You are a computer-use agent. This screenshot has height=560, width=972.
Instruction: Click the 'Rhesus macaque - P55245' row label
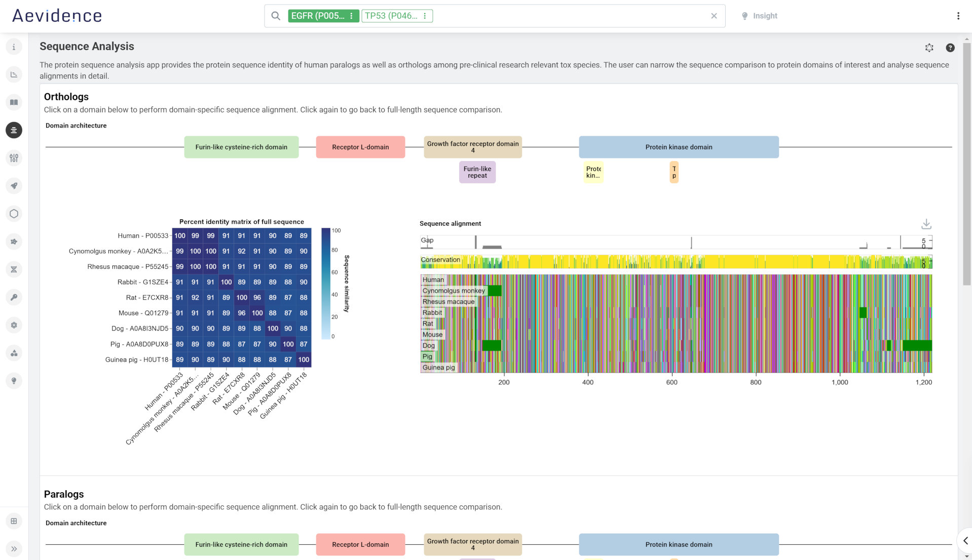point(128,267)
